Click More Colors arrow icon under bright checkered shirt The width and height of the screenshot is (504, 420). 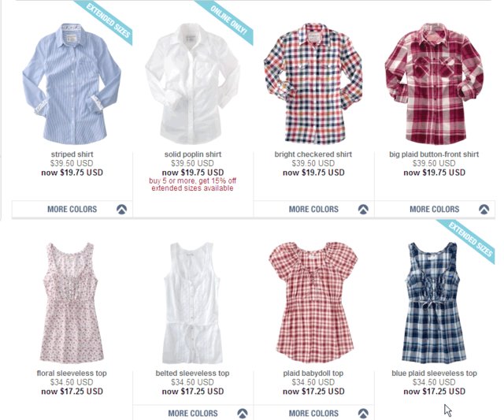click(x=363, y=209)
